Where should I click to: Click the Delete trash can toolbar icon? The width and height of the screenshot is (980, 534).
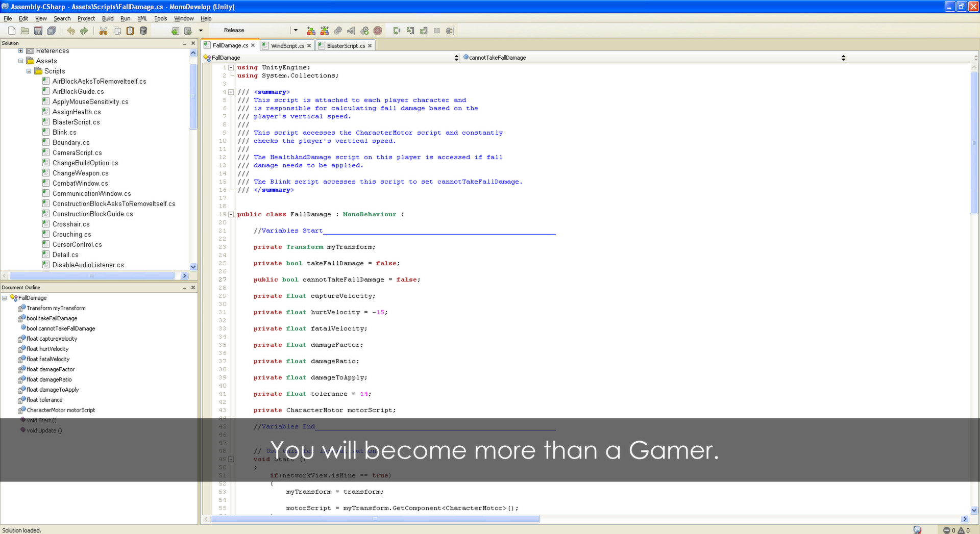tap(143, 31)
